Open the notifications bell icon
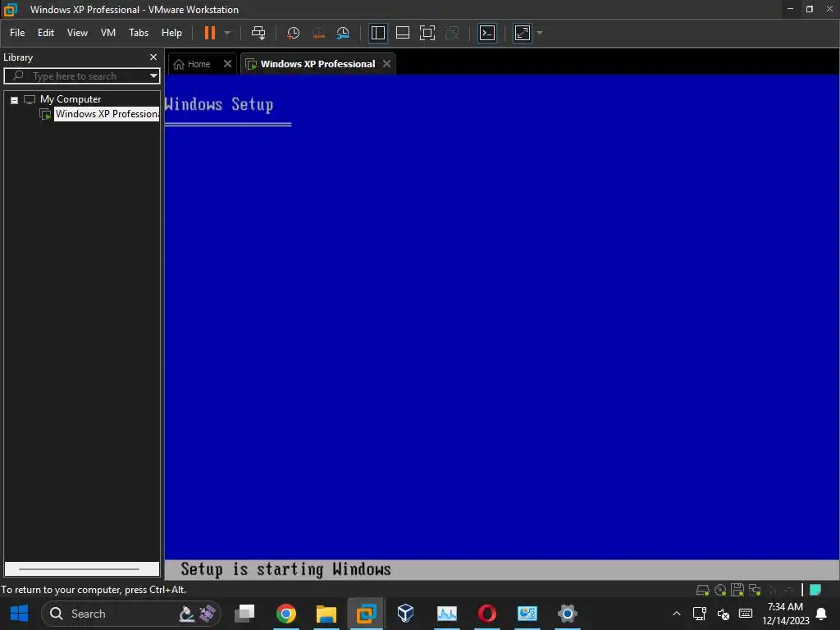The height and width of the screenshot is (630, 840). point(820,614)
